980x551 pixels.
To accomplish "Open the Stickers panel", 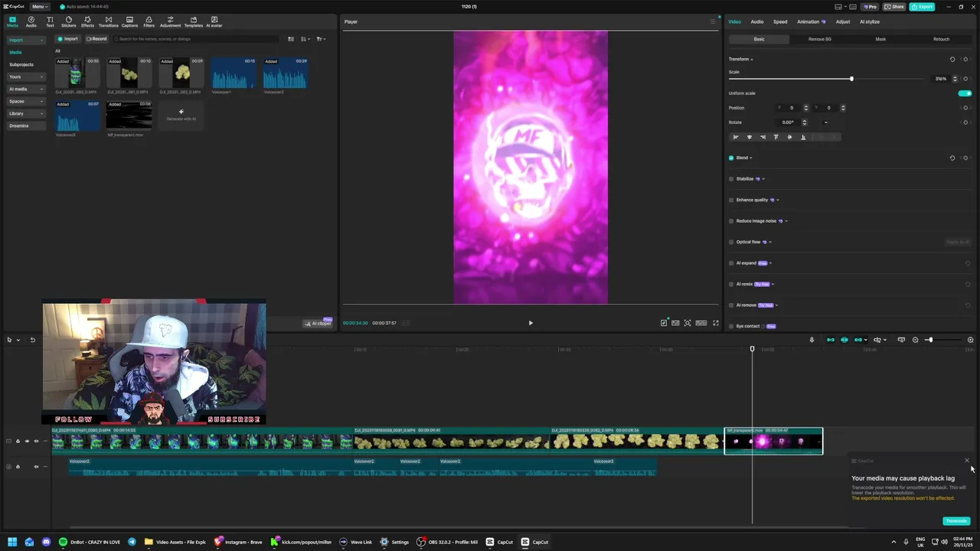I will pyautogui.click(x=69, y=21).
